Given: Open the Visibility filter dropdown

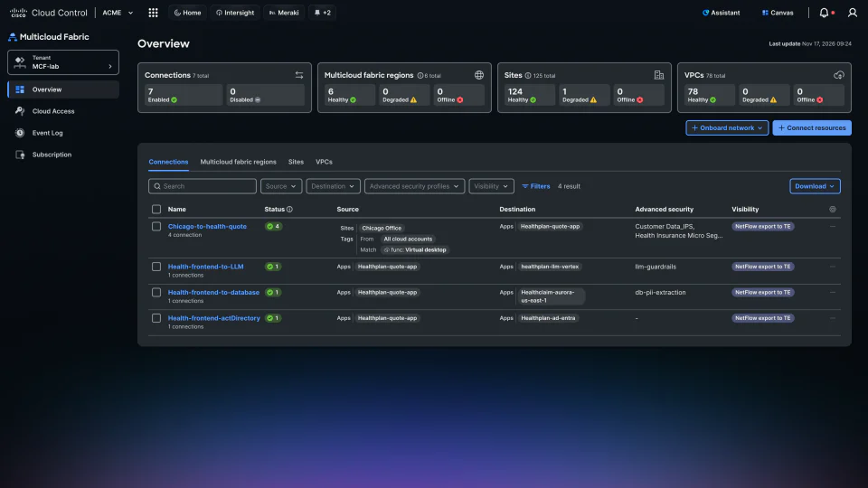Looking at the screenshot, I should pos(491,186).
